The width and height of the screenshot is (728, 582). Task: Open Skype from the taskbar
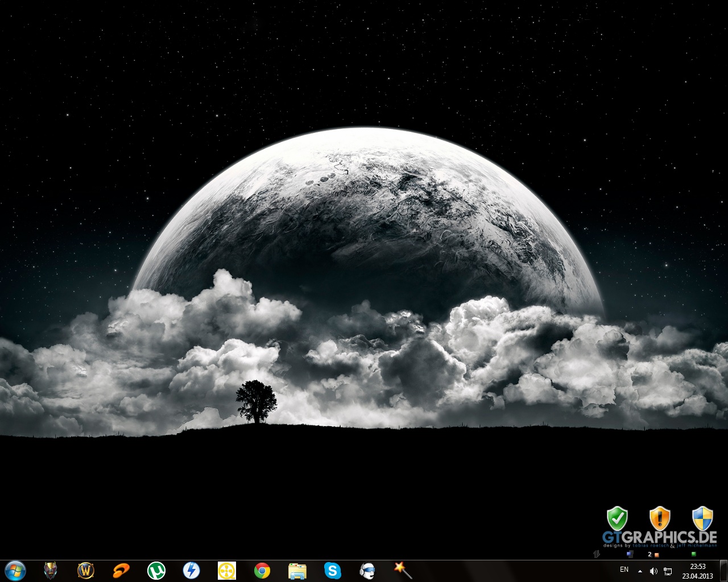332,570
